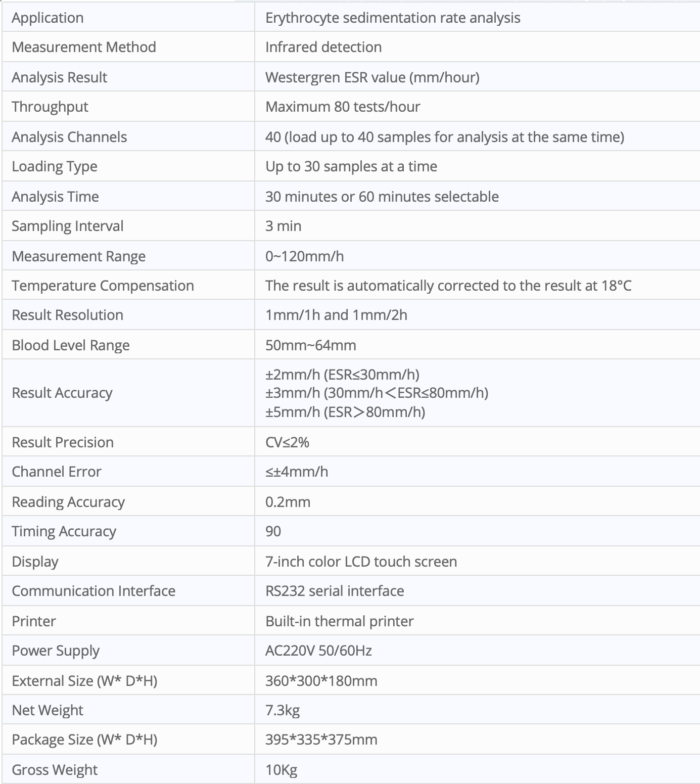Viewport: 700px width, 784px height.
Task: Click 'Maximum 80 tests/hour' value
Action: [x=343, y=107]
